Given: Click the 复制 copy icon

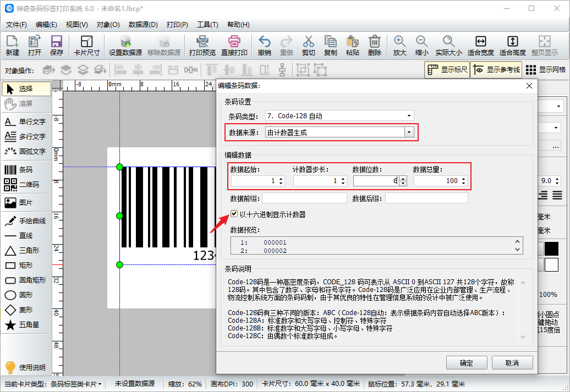Looking at the screenshot, I should pyautogui.click(x=331, y=46).
